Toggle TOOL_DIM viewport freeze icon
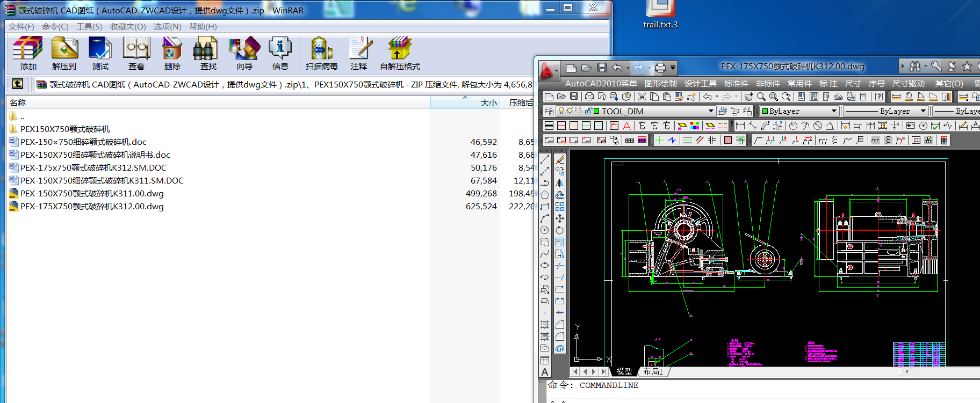This screenshot has width=980, height=403. click(x=579, y=111)
